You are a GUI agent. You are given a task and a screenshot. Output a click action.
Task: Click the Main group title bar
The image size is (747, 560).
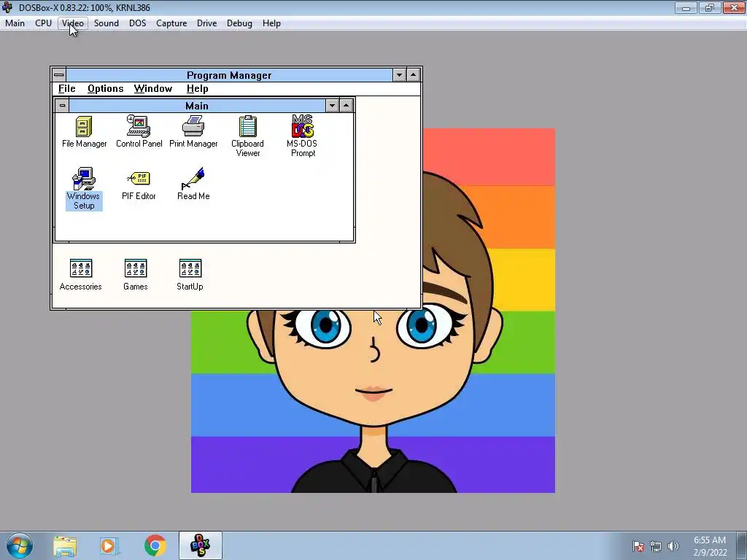pyautogui.click(x=197, y=105)
